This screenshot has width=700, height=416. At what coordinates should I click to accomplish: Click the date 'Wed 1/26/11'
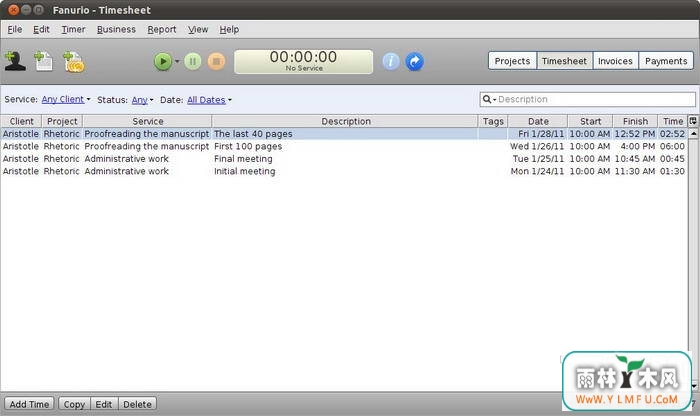537,146
